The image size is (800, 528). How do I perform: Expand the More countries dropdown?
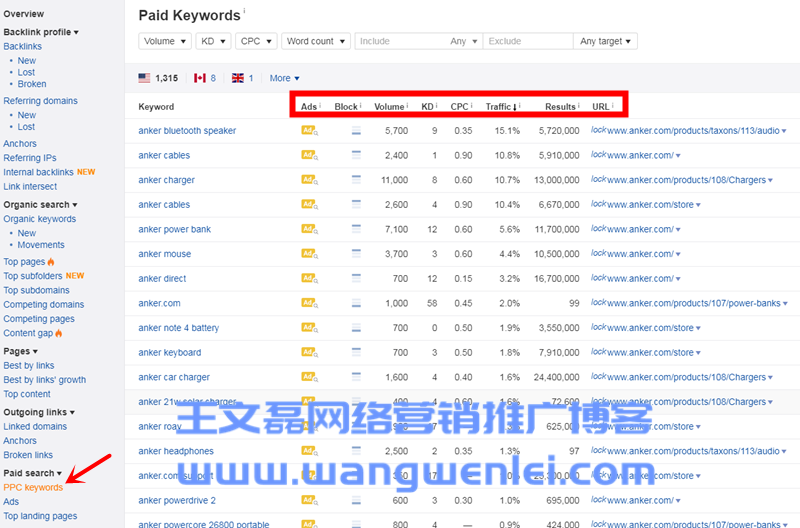pos(284,78)
